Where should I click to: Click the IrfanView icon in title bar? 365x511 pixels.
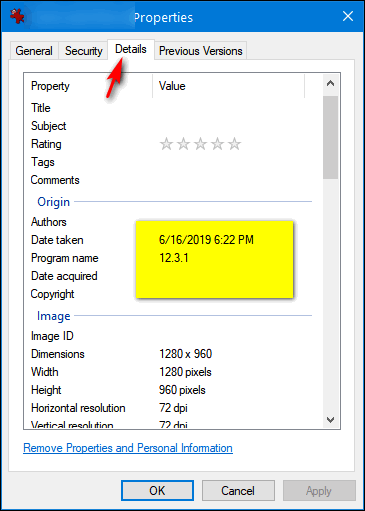[17, 16]
